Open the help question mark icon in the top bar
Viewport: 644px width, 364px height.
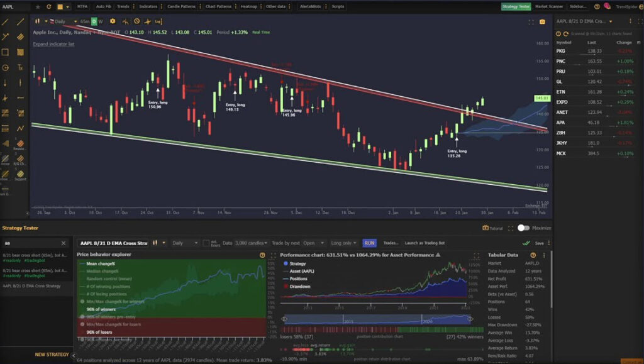point(597,6)
